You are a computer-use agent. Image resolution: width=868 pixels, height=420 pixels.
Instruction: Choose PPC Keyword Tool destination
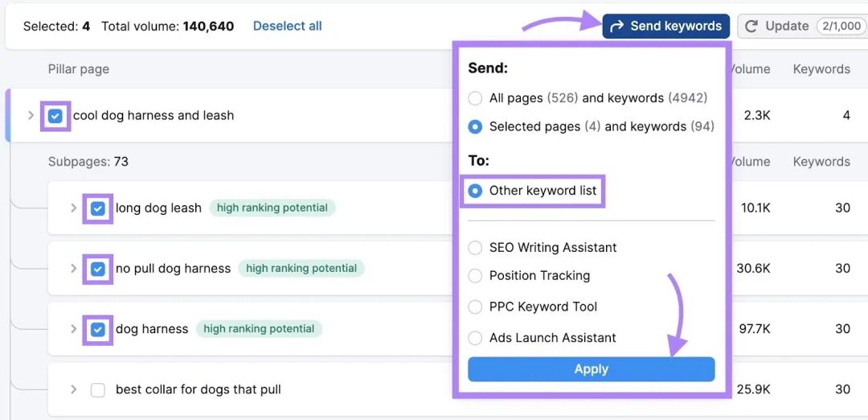pos(475,307)
